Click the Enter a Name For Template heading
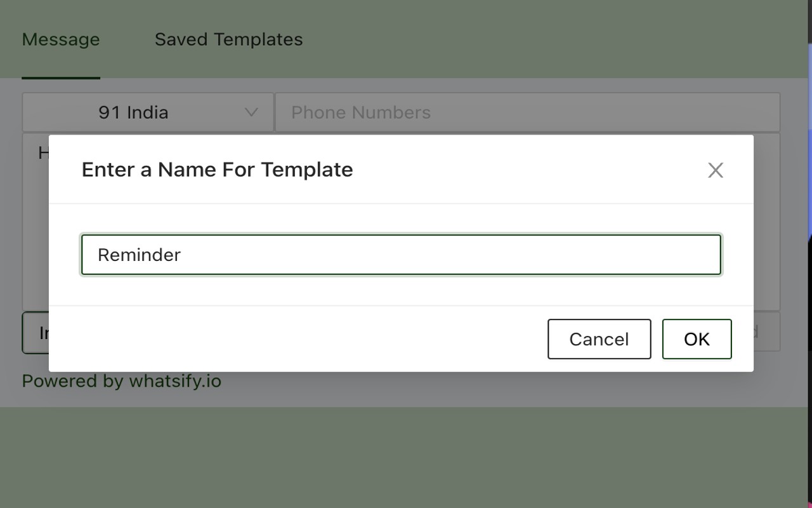812x508 pixels. [217, 170]
